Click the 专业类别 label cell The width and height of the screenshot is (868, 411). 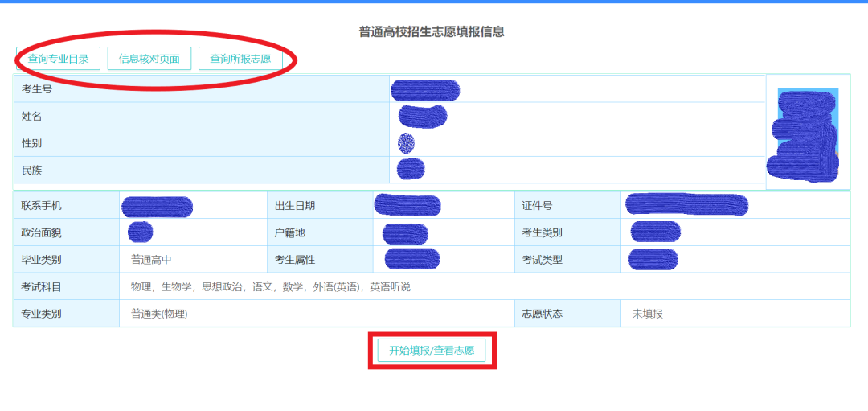click(x=67, y=314)
